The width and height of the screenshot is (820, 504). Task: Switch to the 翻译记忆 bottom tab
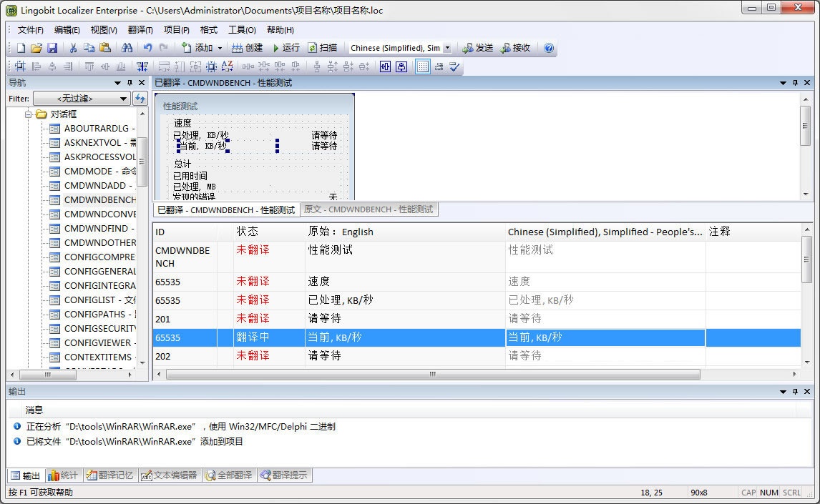(109, 475)
